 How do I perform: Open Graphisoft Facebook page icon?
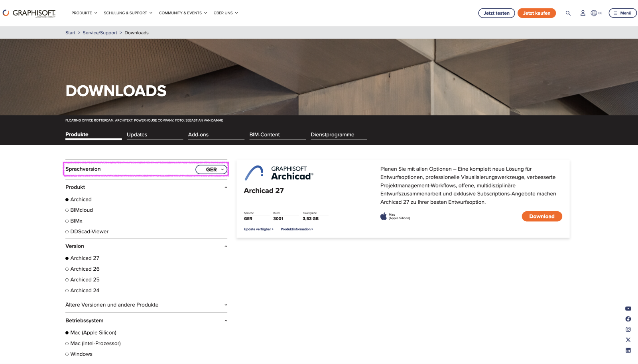pos(628,319)
